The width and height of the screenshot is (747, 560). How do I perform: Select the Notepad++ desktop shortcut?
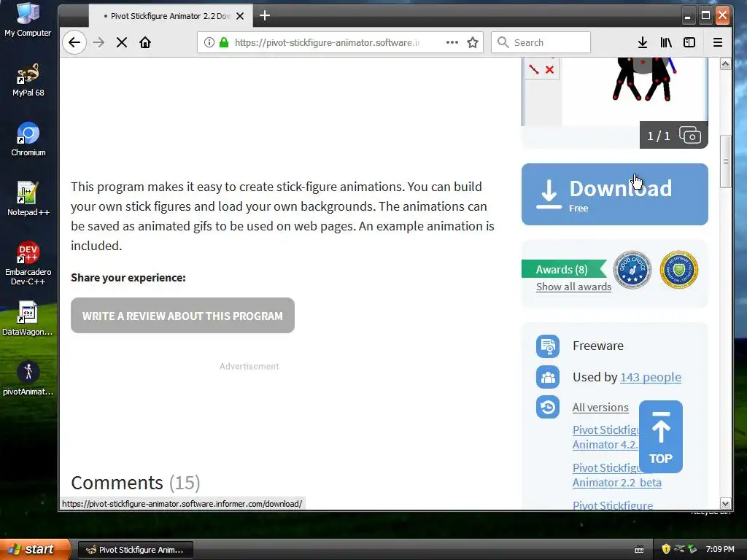click(x=28, y=199)
